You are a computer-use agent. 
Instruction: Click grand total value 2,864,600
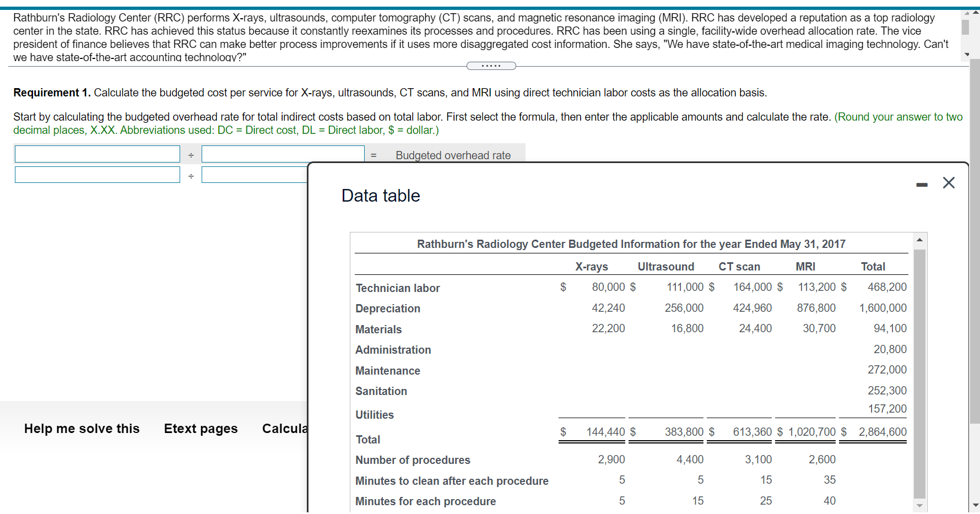(x=882, y=432)
